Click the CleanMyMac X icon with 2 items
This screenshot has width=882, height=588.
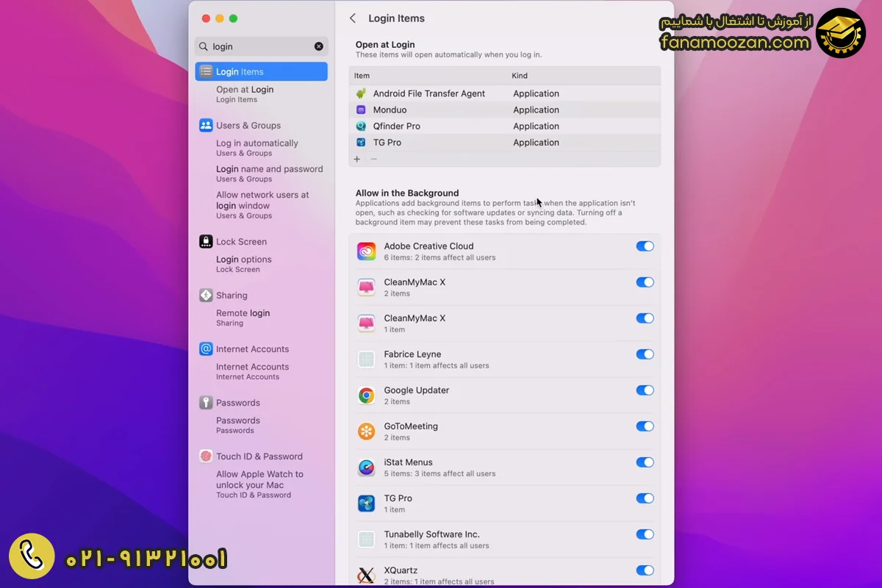pyautogui.click(x=366, y=287)
